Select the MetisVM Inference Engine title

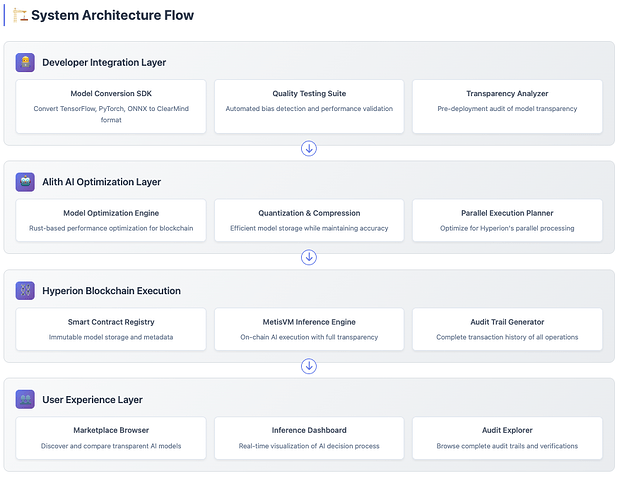309,322
